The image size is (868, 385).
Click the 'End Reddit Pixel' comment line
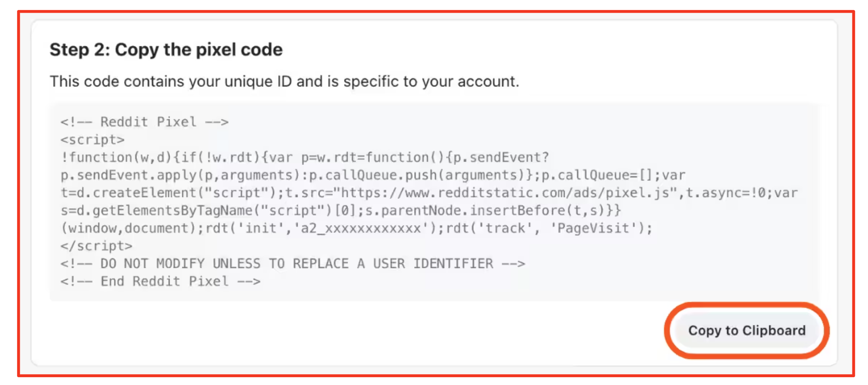tap(161, 281)
